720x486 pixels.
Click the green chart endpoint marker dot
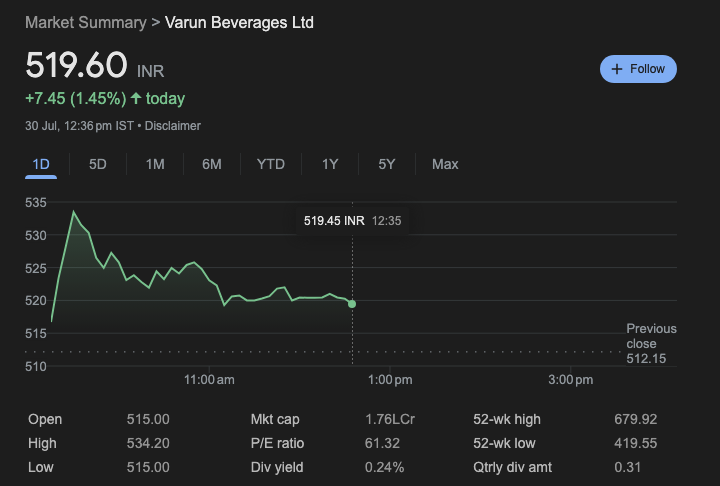point(352,304)
